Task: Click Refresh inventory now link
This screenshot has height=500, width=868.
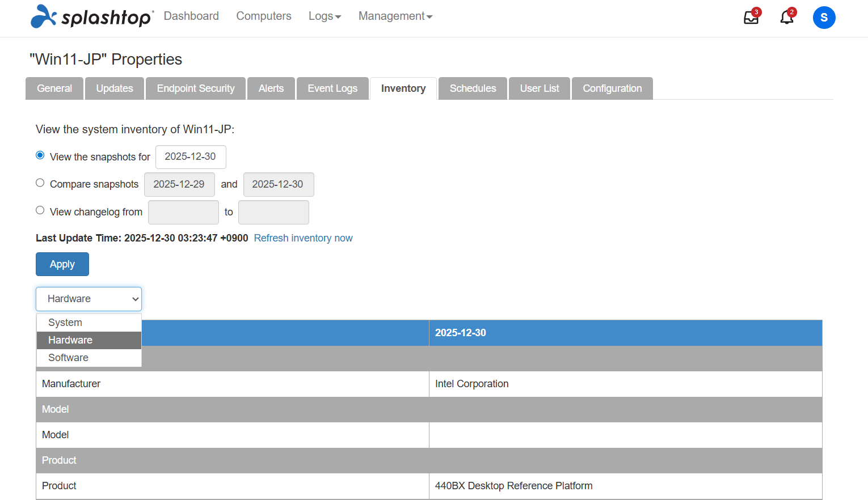Action: [304, 238]
